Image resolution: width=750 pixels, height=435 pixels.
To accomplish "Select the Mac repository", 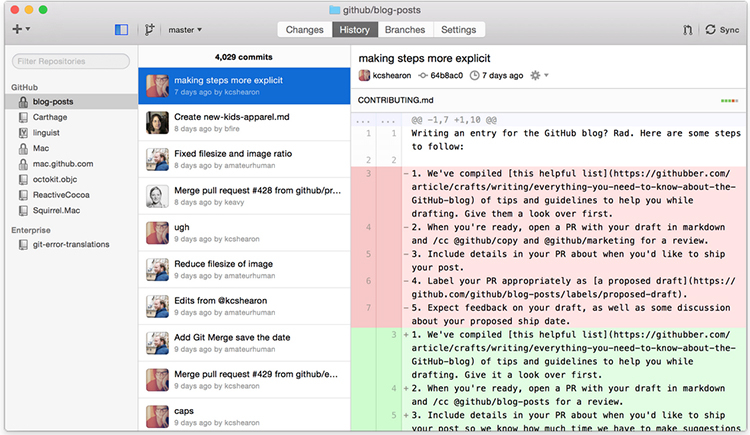I will pyautogui.click(x=71, y=148).
